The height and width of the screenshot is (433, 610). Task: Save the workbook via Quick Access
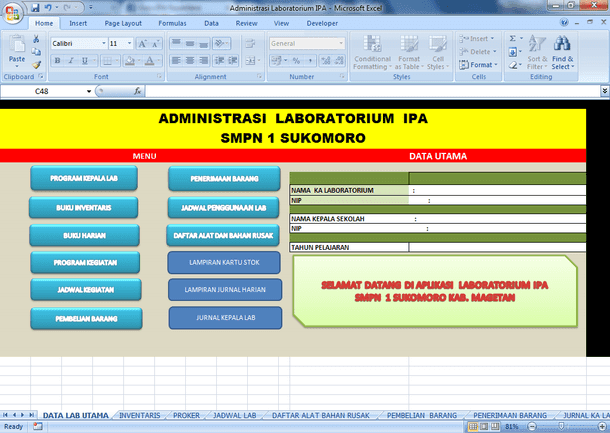click(x=35, y=7)
